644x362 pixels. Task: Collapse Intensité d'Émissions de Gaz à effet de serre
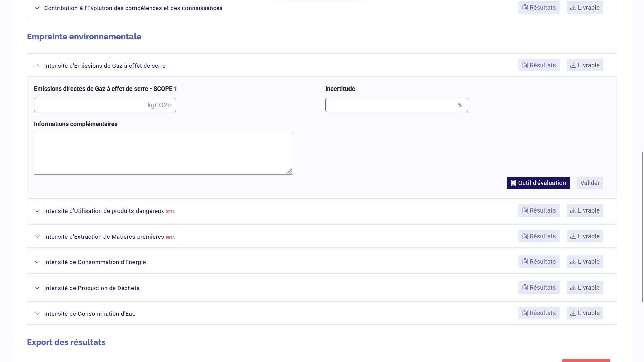click(x=37, y=66)
